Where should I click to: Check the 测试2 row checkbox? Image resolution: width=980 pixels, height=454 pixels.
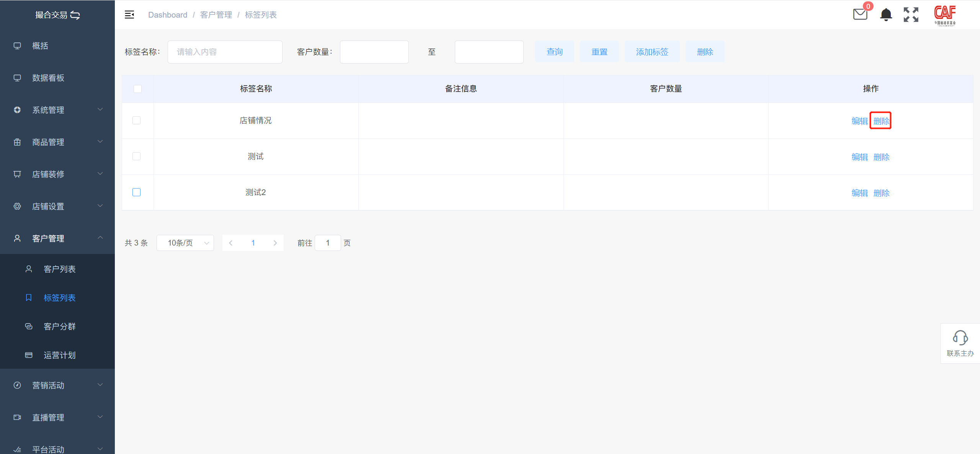tap(136, 192)
